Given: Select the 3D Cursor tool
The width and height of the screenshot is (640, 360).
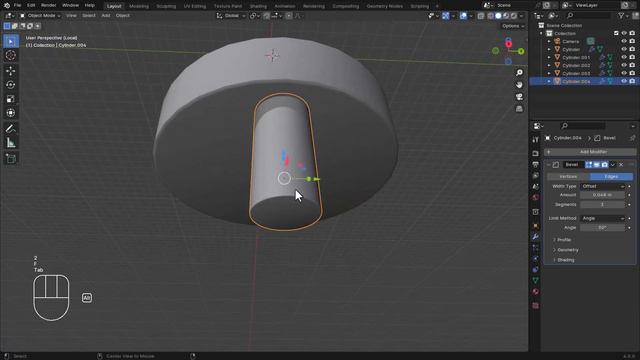Looking at the screenshot, I should (x=11, y=55).
